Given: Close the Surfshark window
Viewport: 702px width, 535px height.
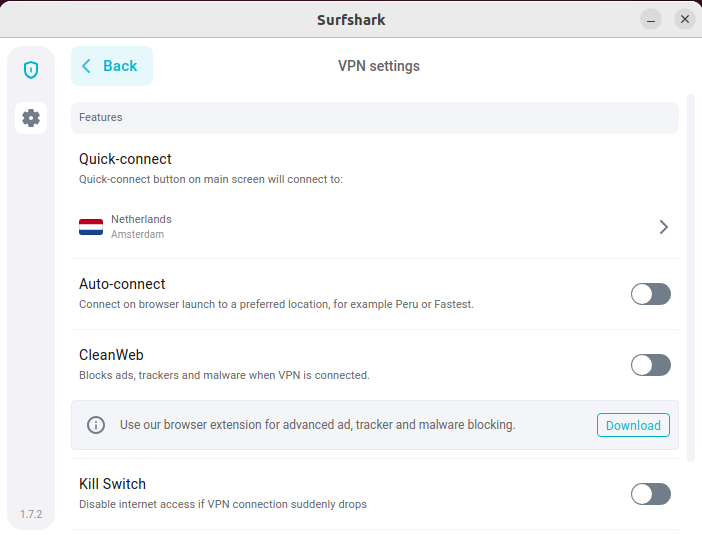Looking at the screenshot, I should (685, 19).
